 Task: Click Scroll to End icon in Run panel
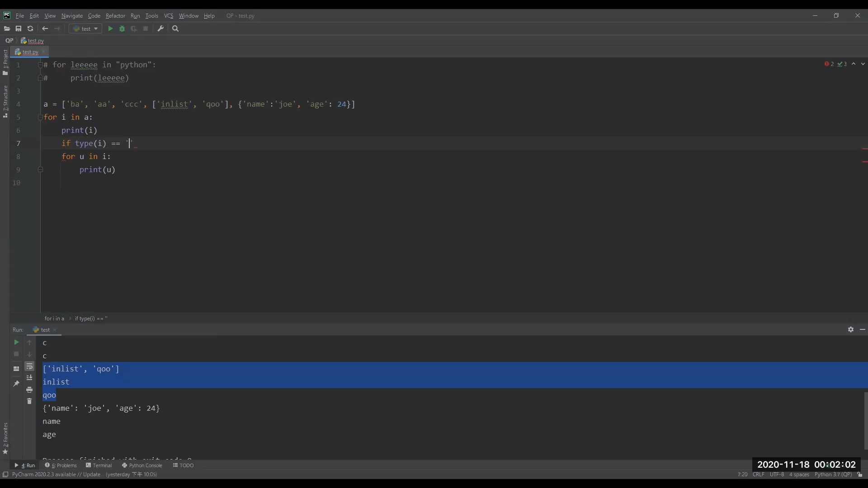[x=29, y=378]
